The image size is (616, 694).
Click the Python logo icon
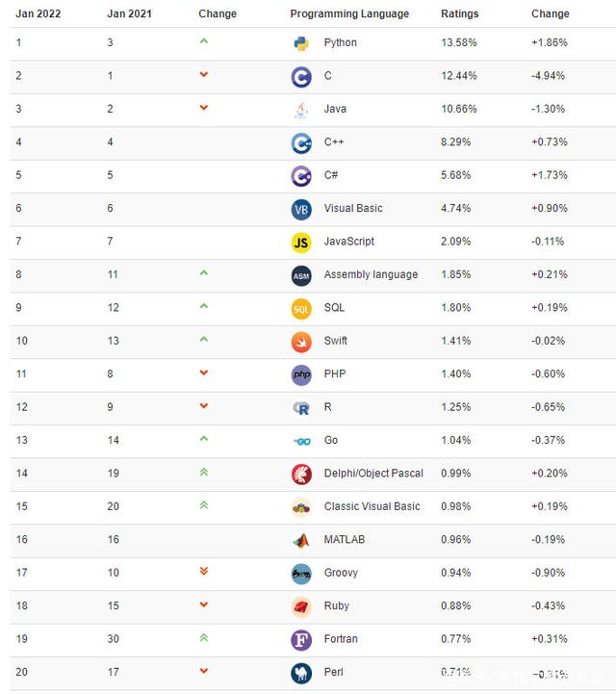point(301,43)
